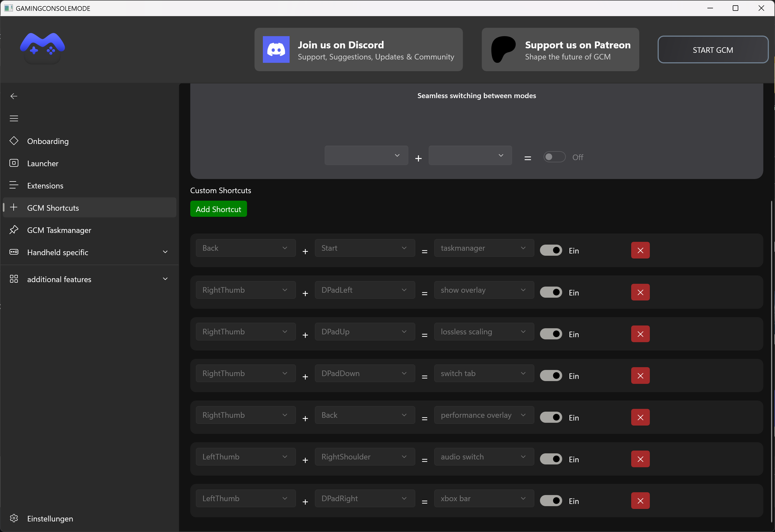Disable the lossless scaling shortcut toggle
Viewport: 775px width, 532px height.
click(x=551, y=334)
